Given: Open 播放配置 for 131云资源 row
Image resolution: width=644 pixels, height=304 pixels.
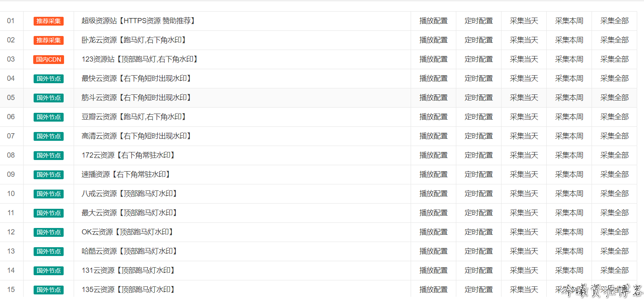Looking at the screenshot, I should [433, 270].
